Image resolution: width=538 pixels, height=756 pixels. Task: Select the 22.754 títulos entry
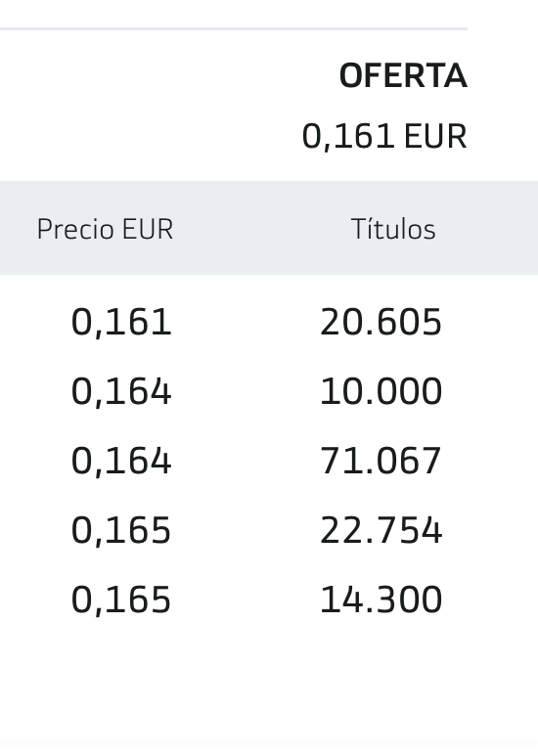tap(381, 530)
